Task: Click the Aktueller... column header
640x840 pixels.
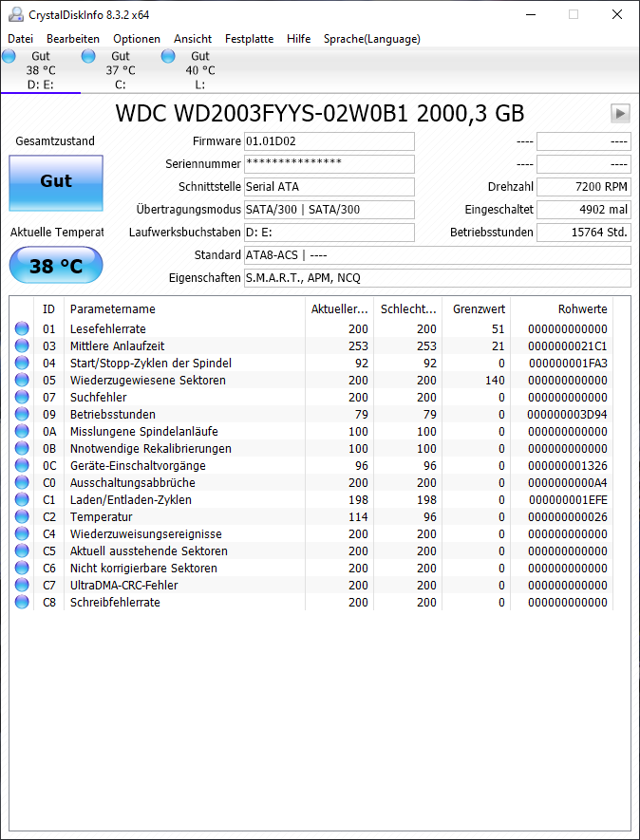Action: (x=339, y=309)
